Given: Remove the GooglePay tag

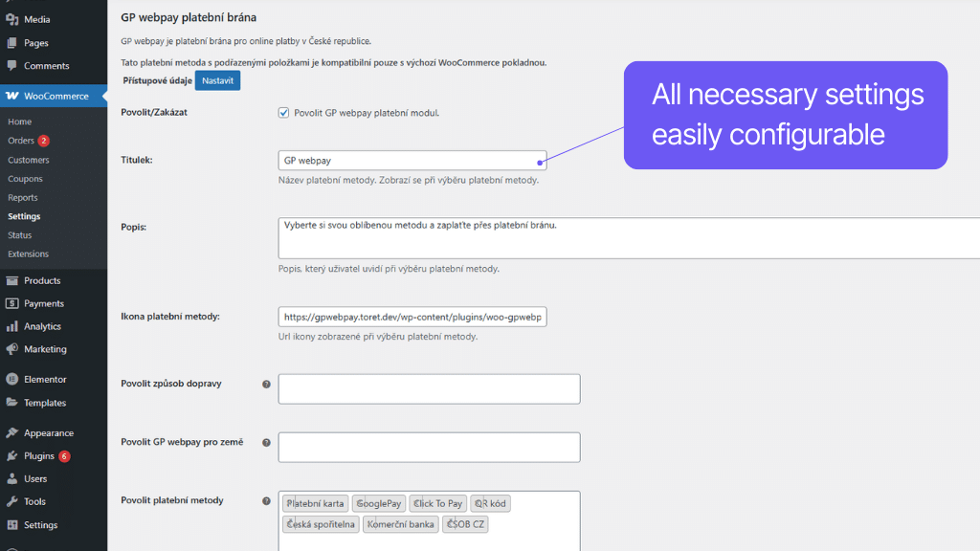Looking at the screenshot, I should 360,503.
